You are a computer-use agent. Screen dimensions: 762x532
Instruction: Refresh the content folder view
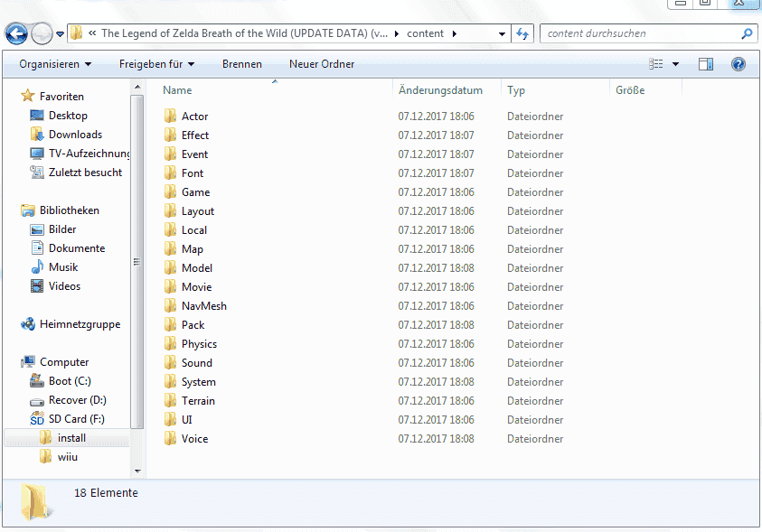pyautogui.click(x=522, y=33)
